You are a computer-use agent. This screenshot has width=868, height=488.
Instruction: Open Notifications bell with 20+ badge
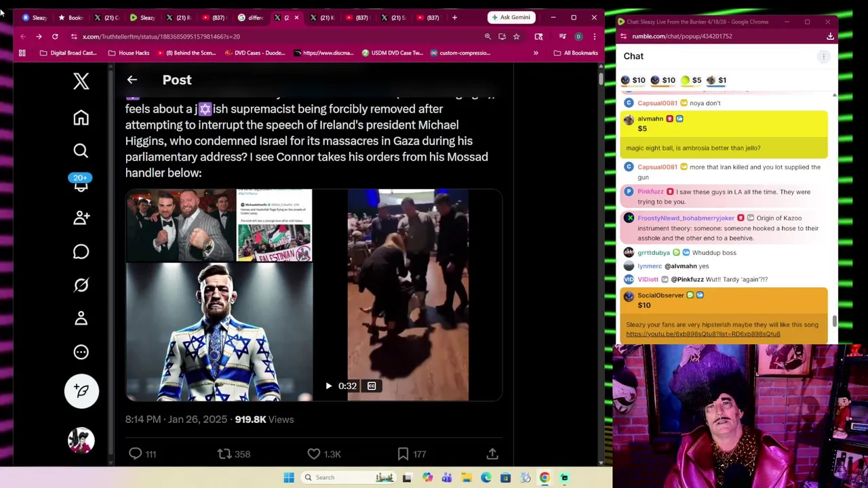click(81, 183)
